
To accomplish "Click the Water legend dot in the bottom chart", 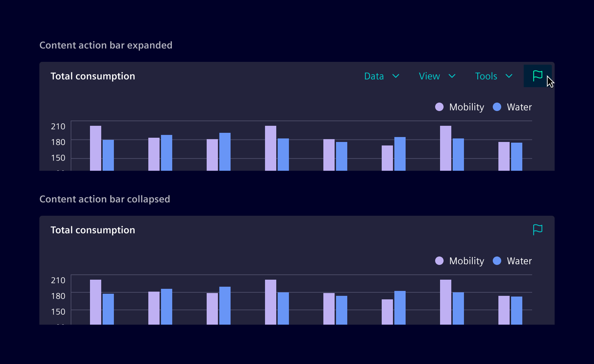I will tap(497, 261).
